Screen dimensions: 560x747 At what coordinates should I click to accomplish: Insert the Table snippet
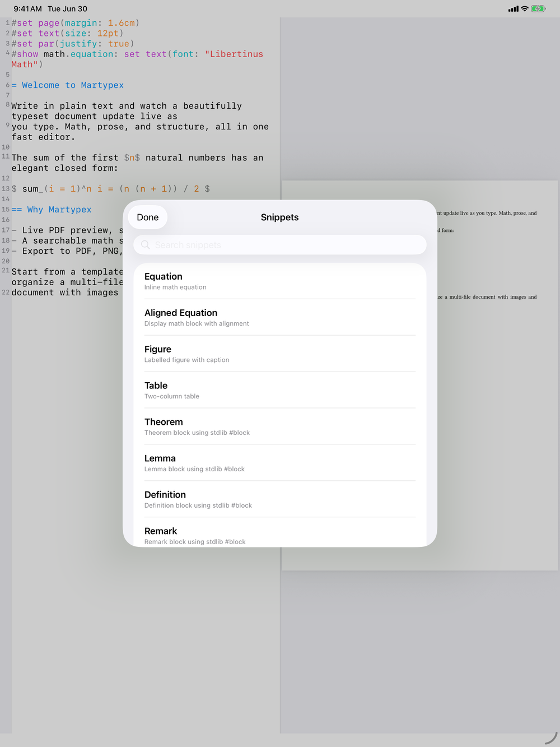pyautogui.click(x=280, y=391)
